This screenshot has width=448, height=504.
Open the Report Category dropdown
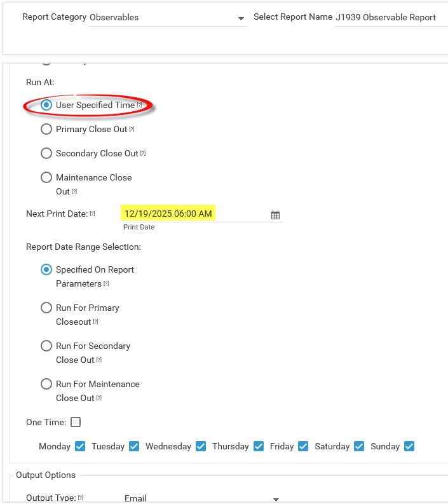coord(241,18)
